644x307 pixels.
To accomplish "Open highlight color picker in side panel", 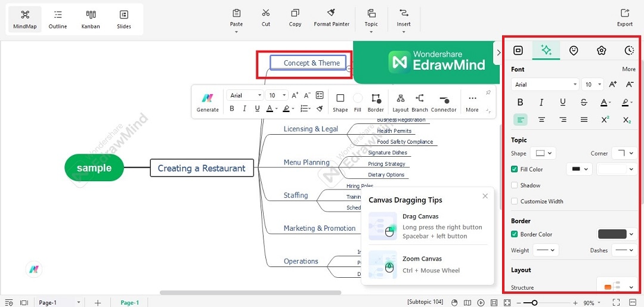I will point(627,102).
